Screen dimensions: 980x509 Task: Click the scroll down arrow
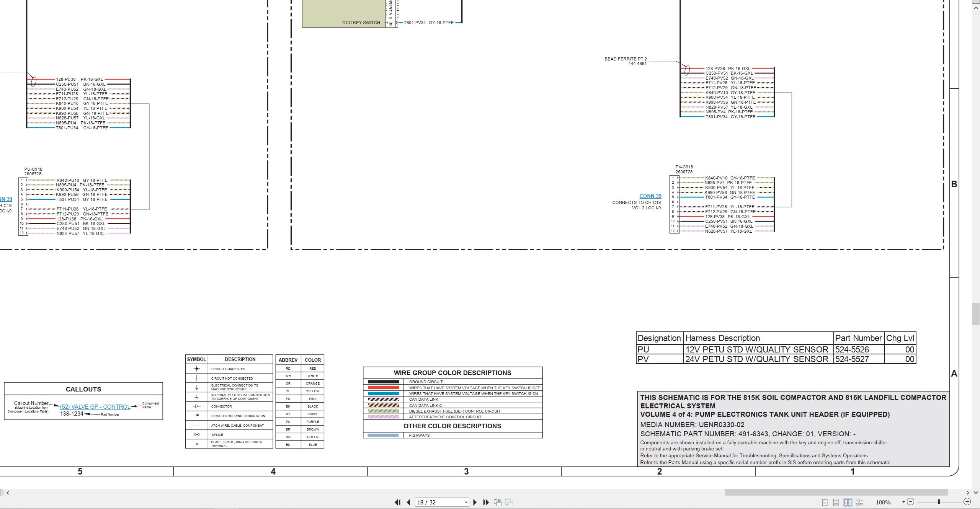click(x=976, y=493)
